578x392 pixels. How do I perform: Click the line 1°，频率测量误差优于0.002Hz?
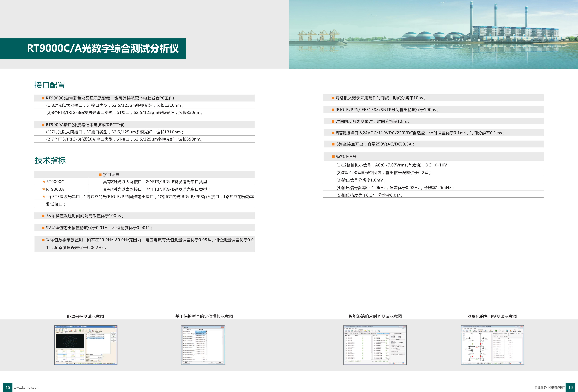76,248
